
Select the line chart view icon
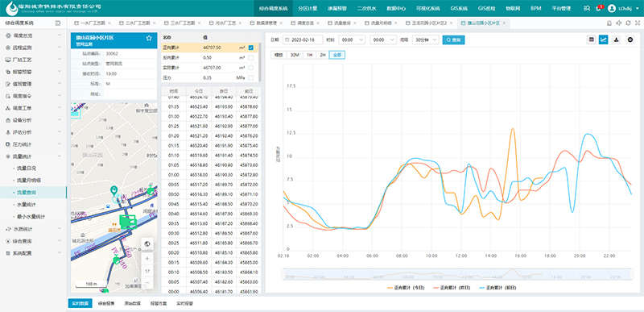tap(603, 40)
